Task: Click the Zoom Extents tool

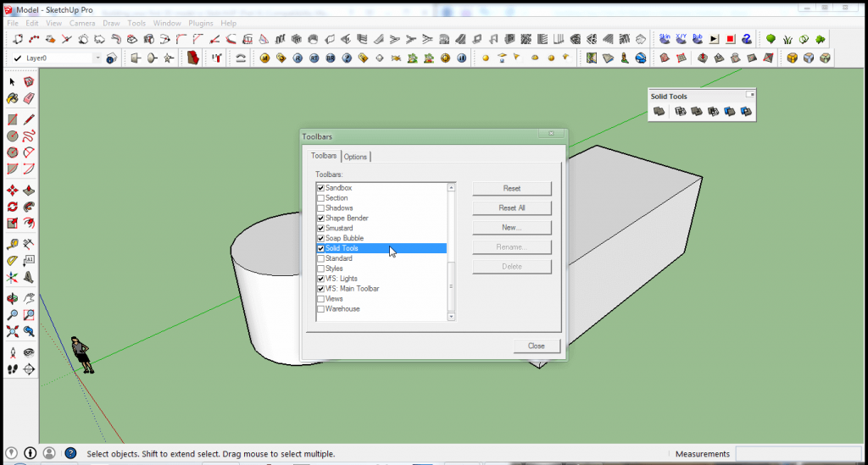Action: [x=12, y=332]
